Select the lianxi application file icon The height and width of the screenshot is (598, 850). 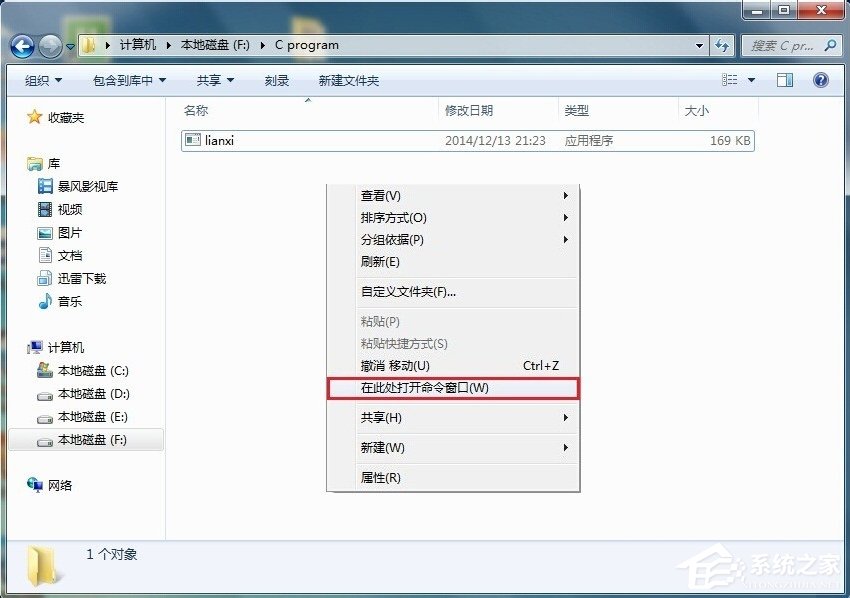pos(194,141)
